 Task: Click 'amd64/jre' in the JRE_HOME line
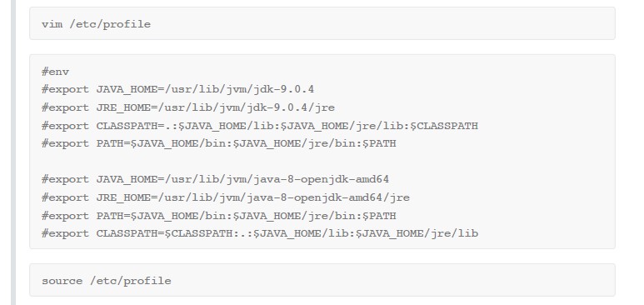[379, 197]
